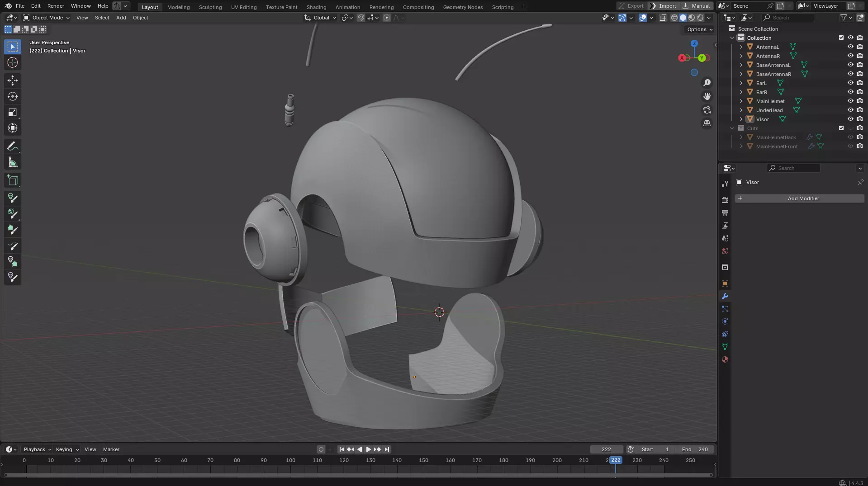Open the File menu
The width and height of the screenshot is (868, 486).
(x=20, y=6)
